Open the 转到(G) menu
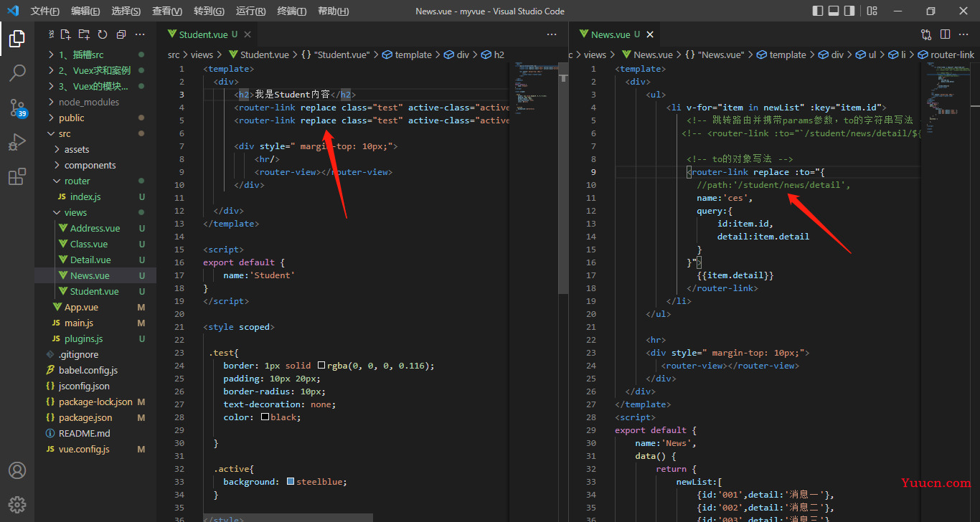 [209, 11]
